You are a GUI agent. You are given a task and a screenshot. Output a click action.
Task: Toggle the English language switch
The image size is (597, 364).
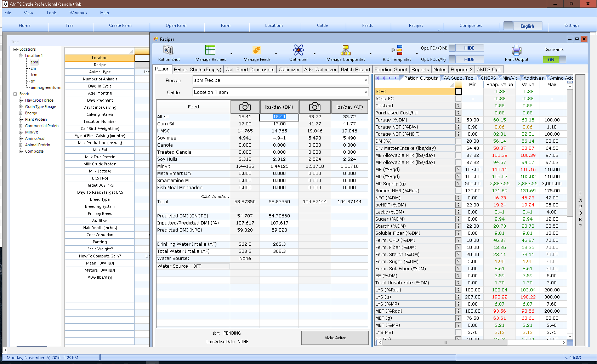coord(523,26)
